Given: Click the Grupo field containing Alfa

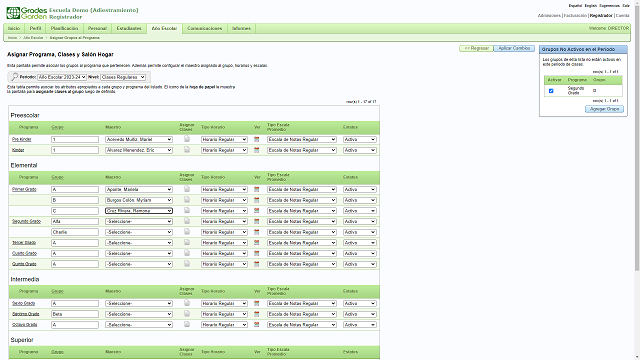Looking at the screenshot, I should [x=75, y=221].
